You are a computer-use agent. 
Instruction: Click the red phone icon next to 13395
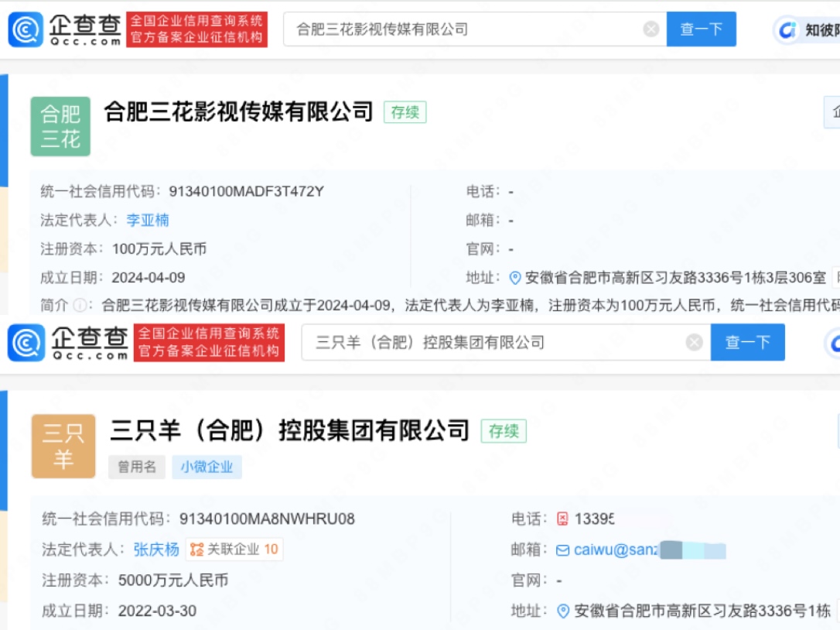[562, 519]
